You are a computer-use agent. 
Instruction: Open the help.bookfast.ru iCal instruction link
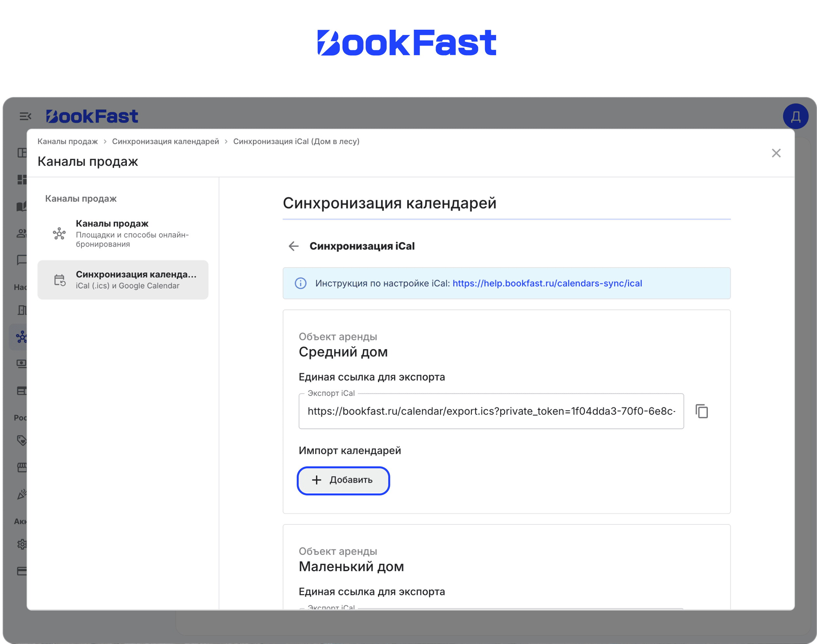pyautogui.click(x=547, y=283)
